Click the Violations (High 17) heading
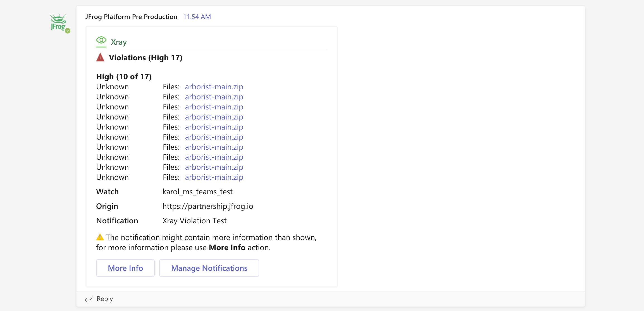The image size is (644, 311). point(146,58)
